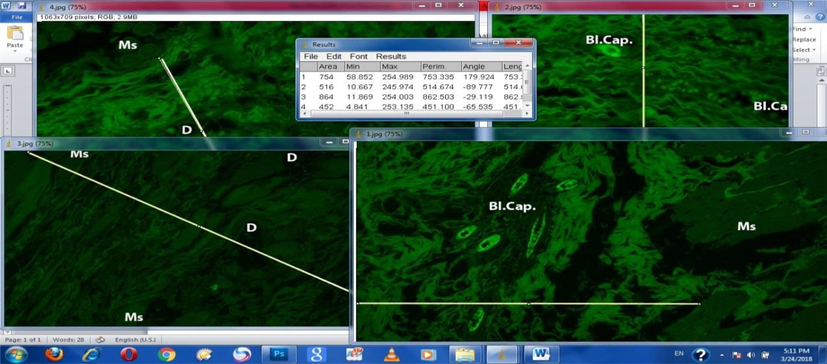The width and height of the screenshot is (827, 364).
Task: Select the cell 58.852 in Results
Action: pyautogui.click(x=359, y=77)
